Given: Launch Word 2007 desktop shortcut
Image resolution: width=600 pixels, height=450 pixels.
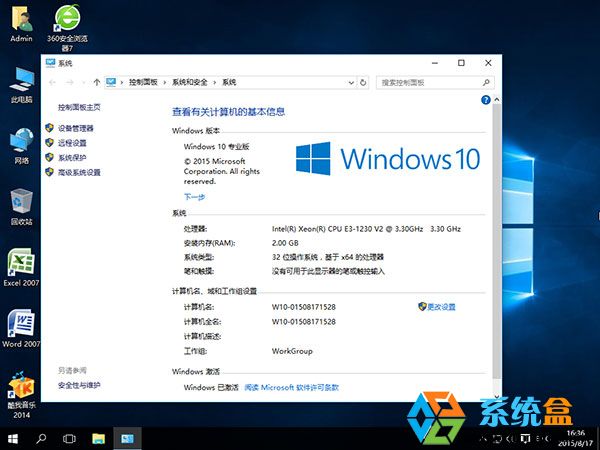Looking at the screenshot, I should point(21,328).
